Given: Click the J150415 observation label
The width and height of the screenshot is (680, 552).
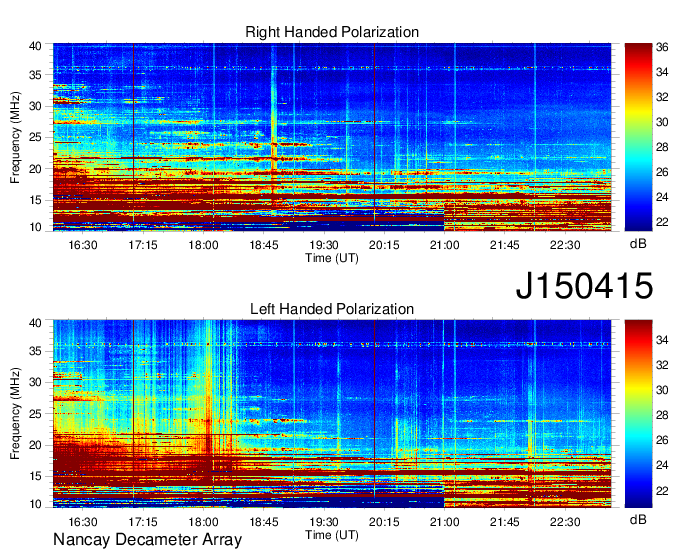Looking at the screenshot, I should click(x=584, y=286).
